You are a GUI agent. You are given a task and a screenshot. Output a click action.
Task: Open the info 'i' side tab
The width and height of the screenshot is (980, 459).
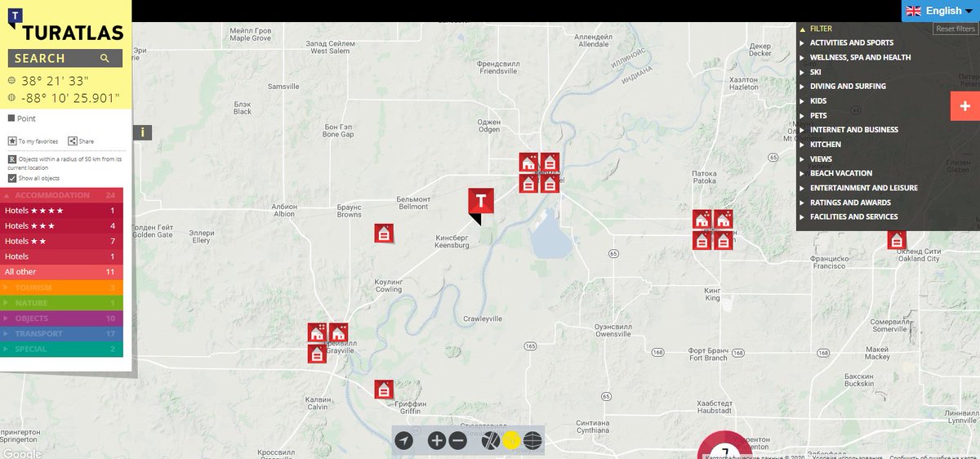point(143,132)
